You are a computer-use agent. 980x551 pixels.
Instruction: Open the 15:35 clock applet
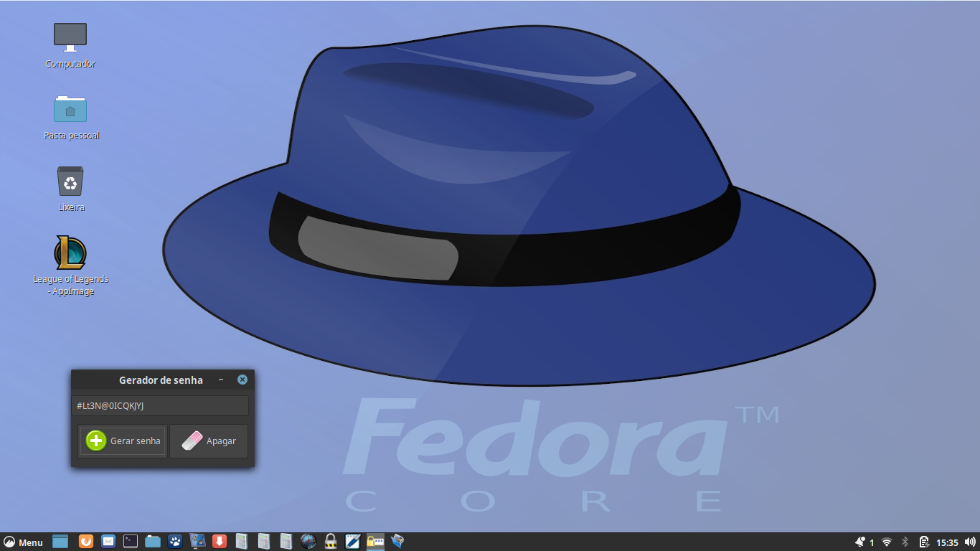pos(947,542)
